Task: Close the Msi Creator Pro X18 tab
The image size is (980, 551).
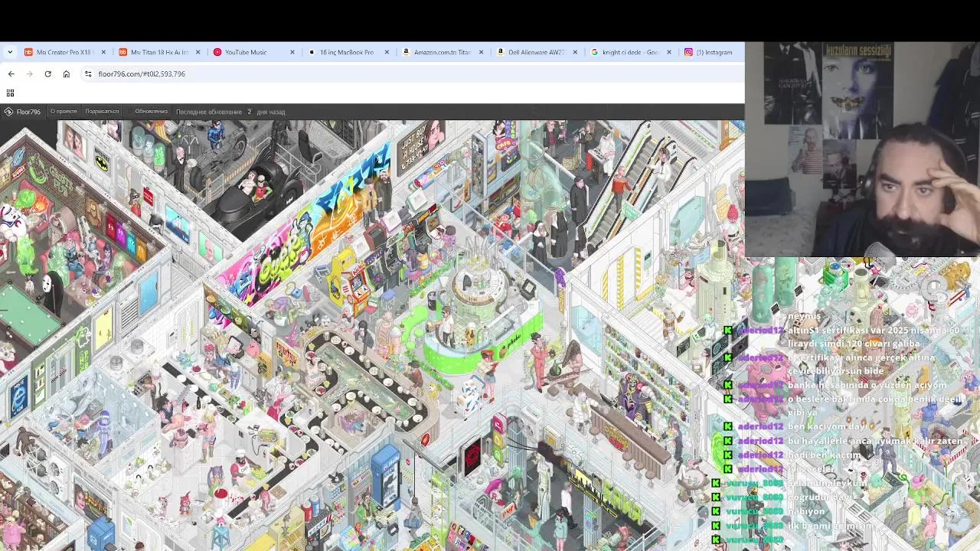Action: (x=103, y=52)
